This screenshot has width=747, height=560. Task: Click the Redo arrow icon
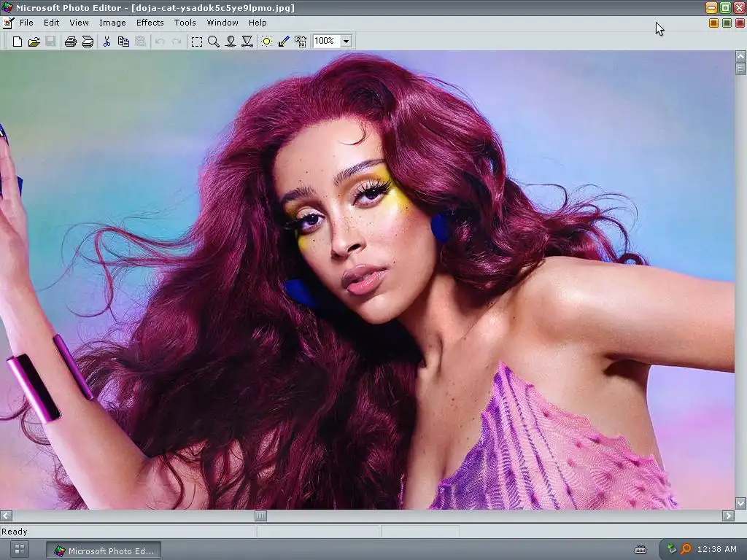click(177, 42)
